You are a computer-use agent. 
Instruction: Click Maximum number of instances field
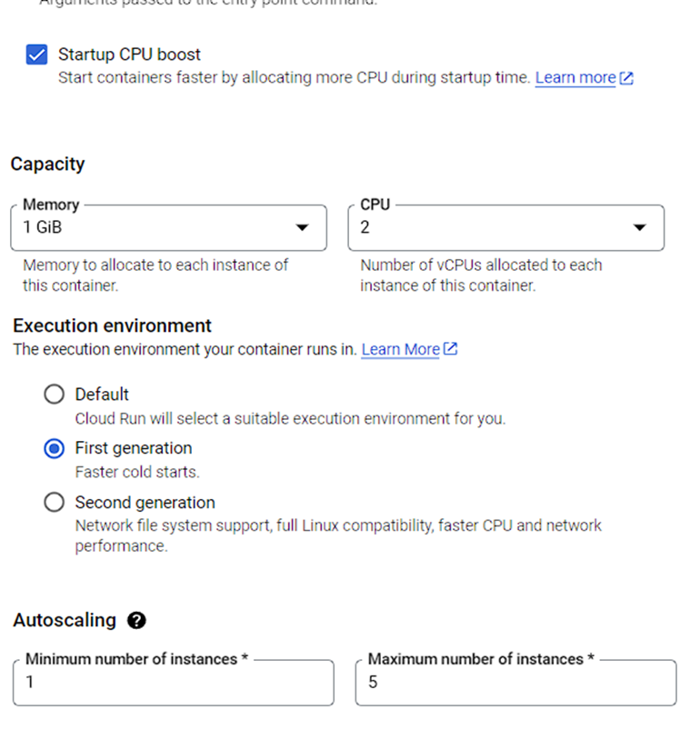coord(515,683)
